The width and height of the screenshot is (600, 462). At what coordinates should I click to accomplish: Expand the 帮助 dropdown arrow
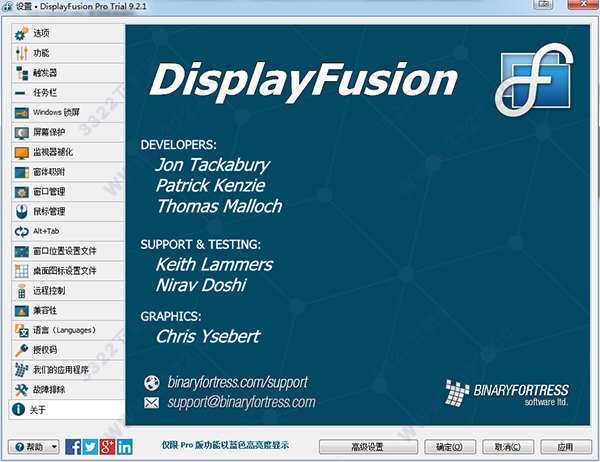point(54,447)
